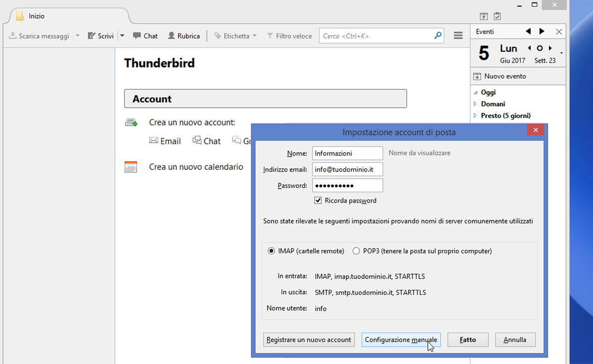Viewport: 593px width, 364px height.
Task: Click the 'Giu 2017' month label
Action: [512, 61]
